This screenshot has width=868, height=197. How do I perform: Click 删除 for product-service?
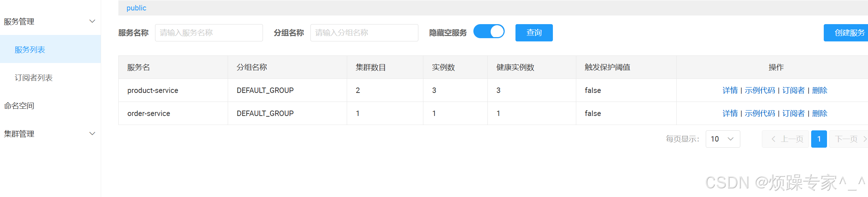point(819,90)
